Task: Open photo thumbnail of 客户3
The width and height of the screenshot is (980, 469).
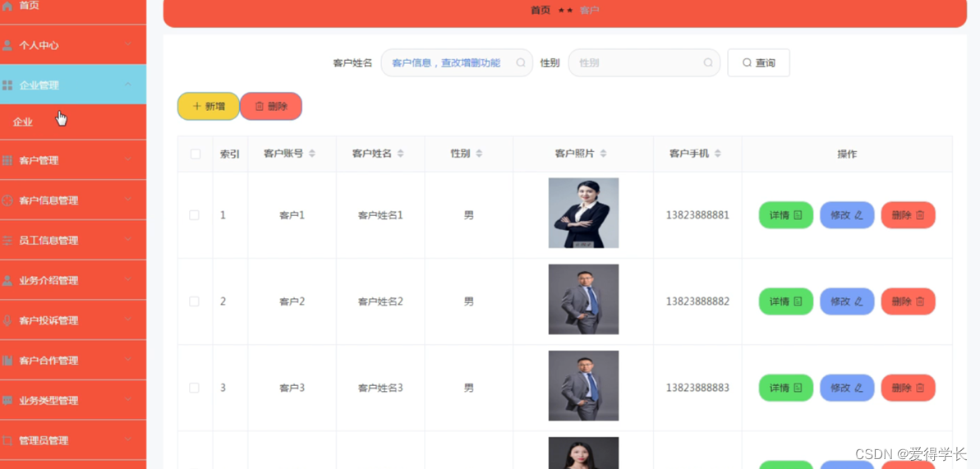Action: click(584, 386)
